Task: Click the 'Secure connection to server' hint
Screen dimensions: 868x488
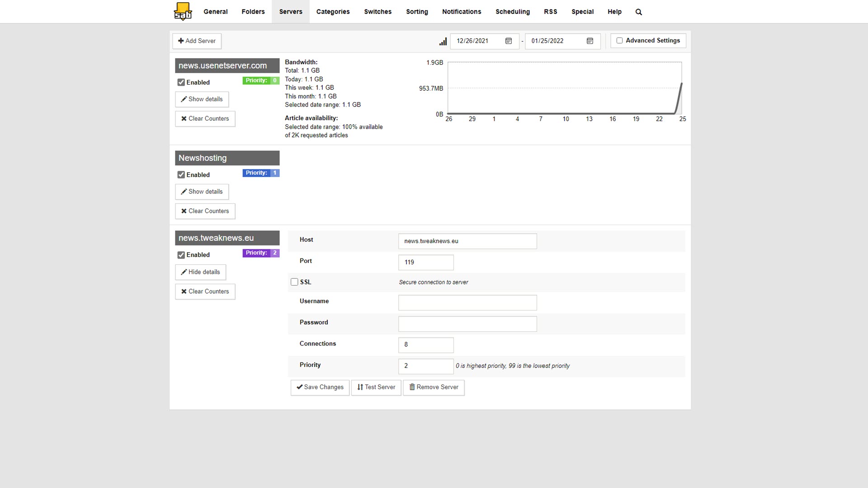Action: tap(434, 282)
